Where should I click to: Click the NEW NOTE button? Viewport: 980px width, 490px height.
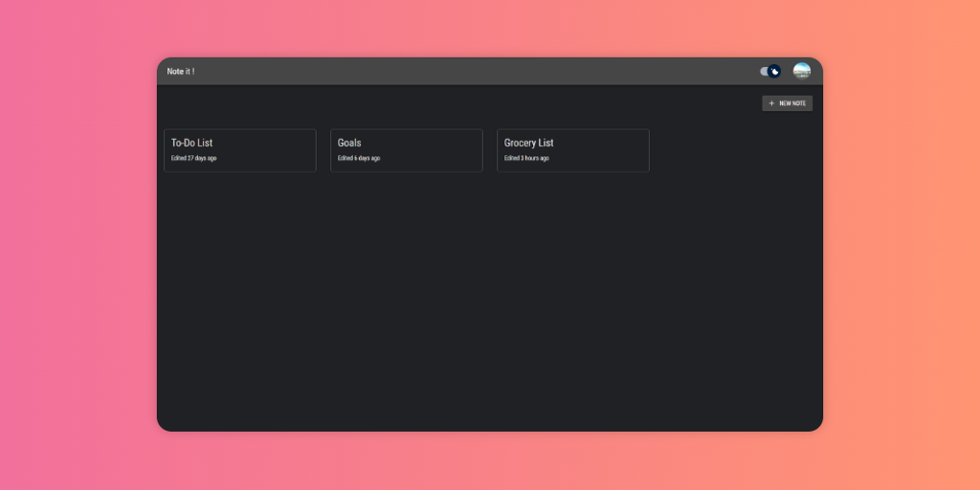[x=787, y=103]
